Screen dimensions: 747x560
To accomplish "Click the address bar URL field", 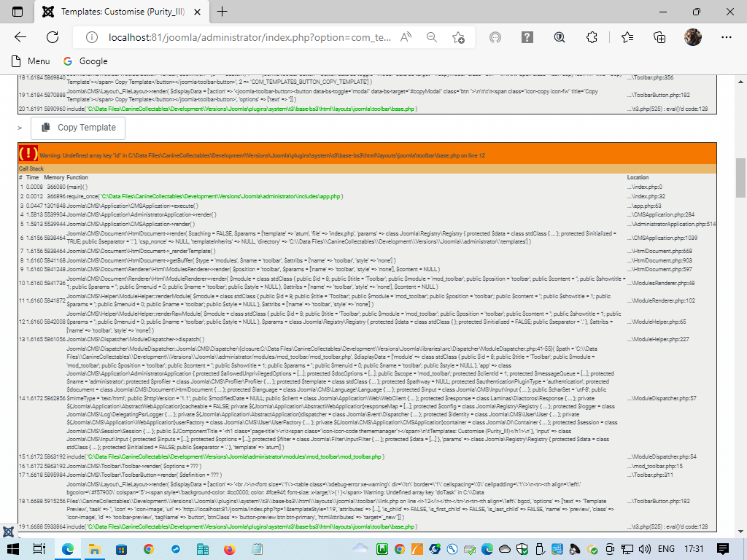I will pos(249,38).
